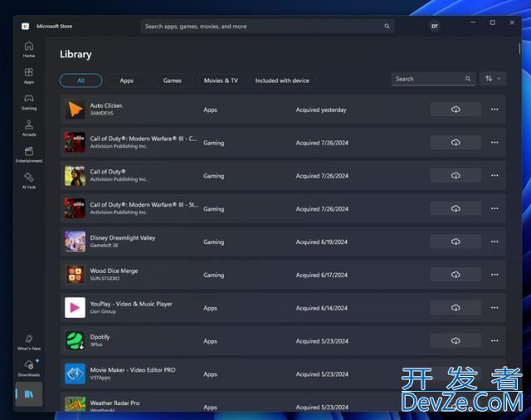Click Movie Maker - Video Editor PRO title
531x420 pixels.
point(133,370)
